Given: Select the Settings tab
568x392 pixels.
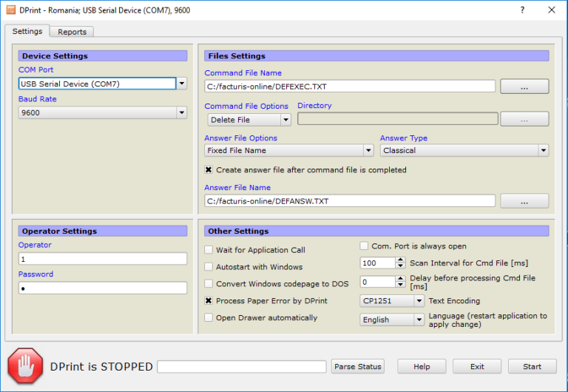Looking at the screenshot, I should [27, 31].
